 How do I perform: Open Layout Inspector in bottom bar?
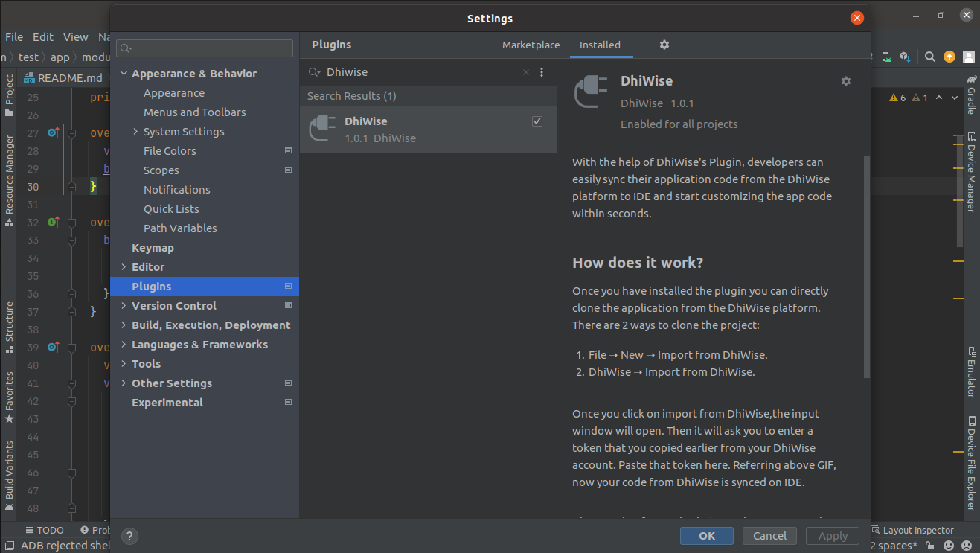point(912,531)
